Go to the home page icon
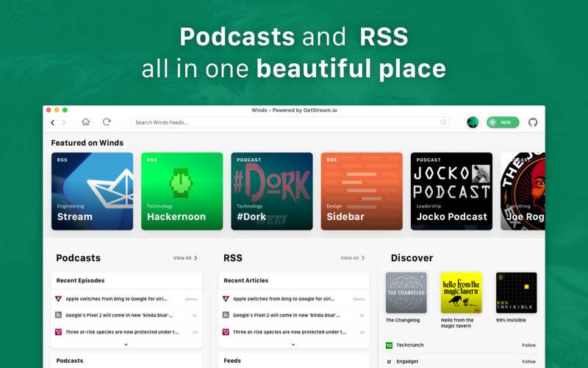Viewport: 588px width, 368px height. 86,122
